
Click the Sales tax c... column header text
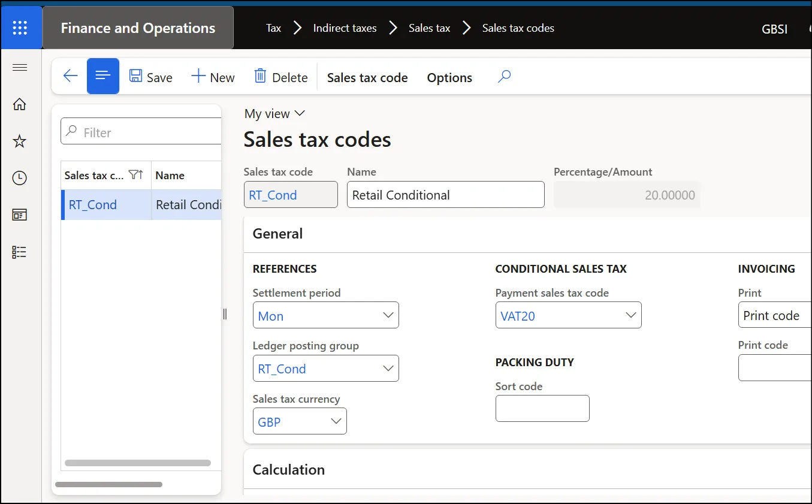(94, 176)
